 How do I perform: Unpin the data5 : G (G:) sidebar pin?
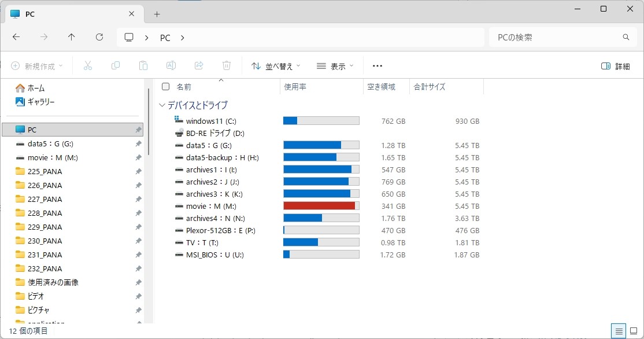138,144
